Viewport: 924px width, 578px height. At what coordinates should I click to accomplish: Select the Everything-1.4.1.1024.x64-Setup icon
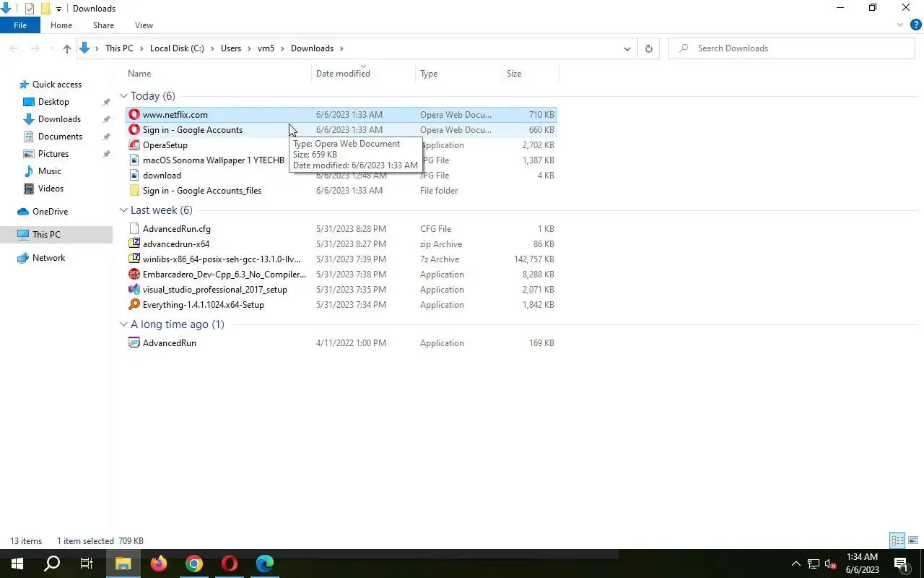click(134, 305)
